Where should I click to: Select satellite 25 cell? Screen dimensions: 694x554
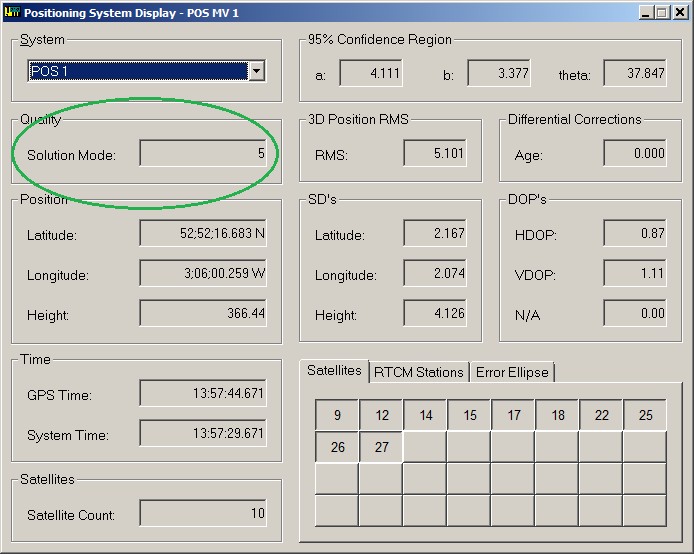645,415
